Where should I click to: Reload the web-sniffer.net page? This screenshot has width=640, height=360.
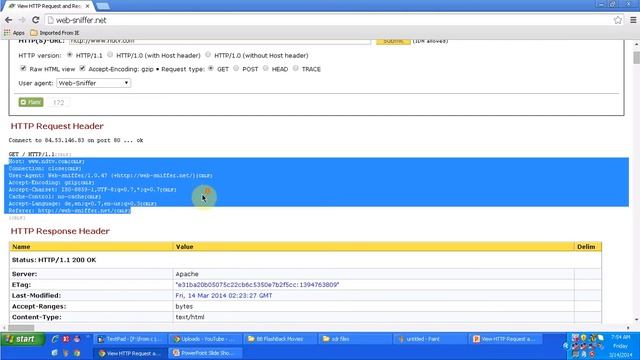[36, 20]
